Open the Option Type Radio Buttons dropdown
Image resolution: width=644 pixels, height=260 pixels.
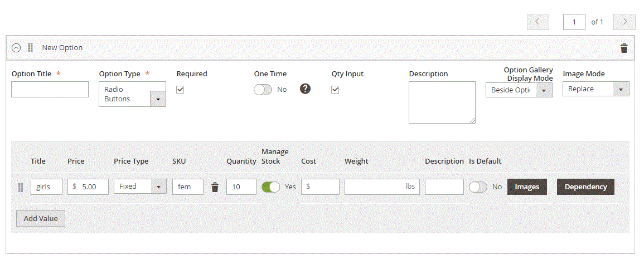pos(132,94)
